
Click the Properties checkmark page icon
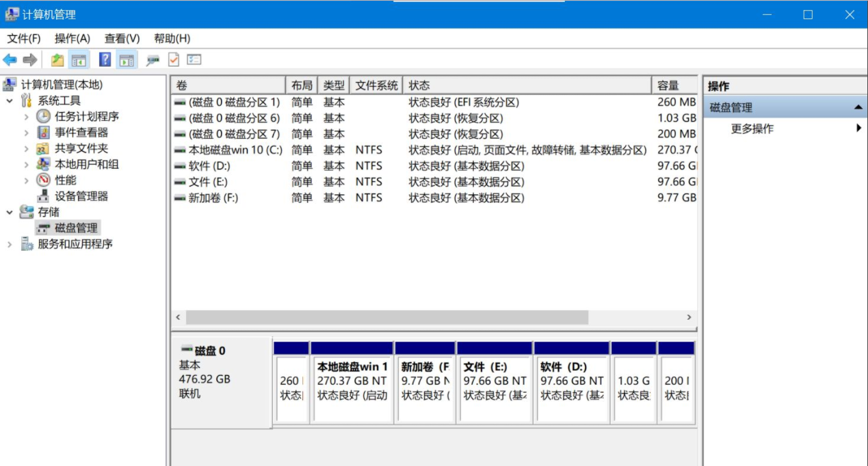(x=174, y=60)
